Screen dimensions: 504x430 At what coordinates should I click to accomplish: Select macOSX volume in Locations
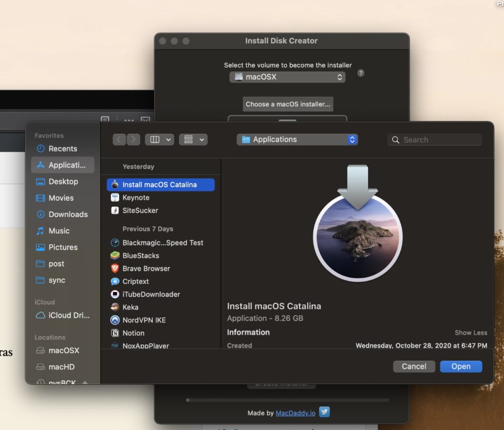click(63, 350)
